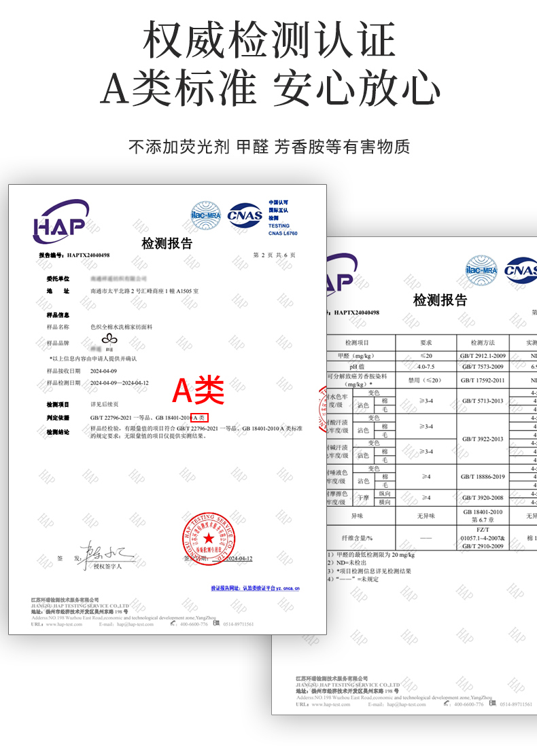This screenshot has width=537, height=756.
Task: Click the ≥4 requirement cell beside GB/T 18886-2019
Action: point(426,477)
